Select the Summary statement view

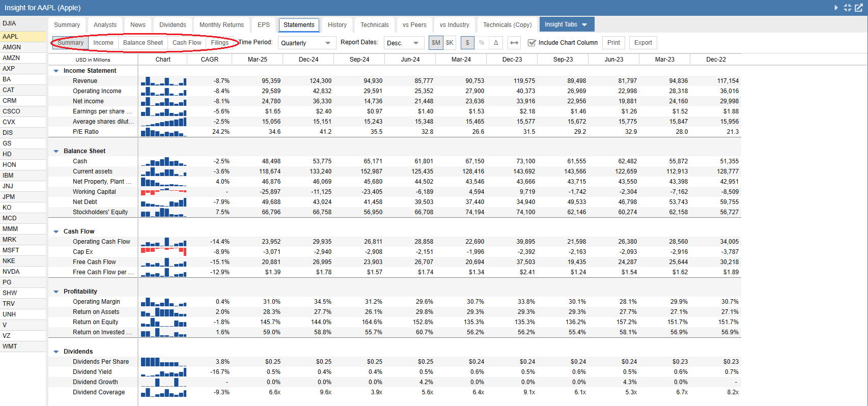click(70, 43)
